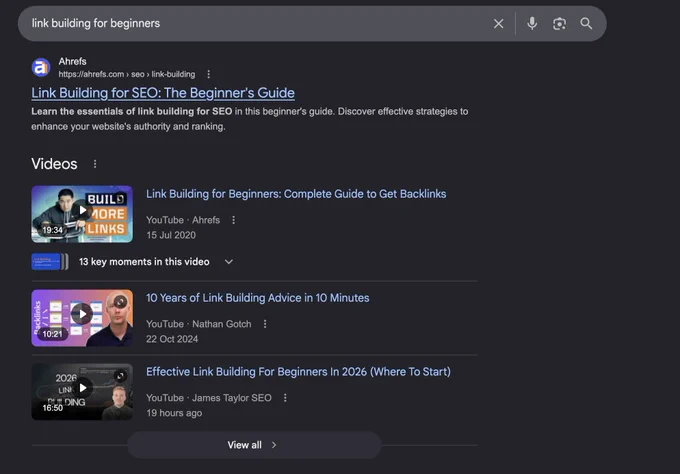Click the preview icon on the 2026 link building thumbnail
680x474 pixels.
click(120, 376)
